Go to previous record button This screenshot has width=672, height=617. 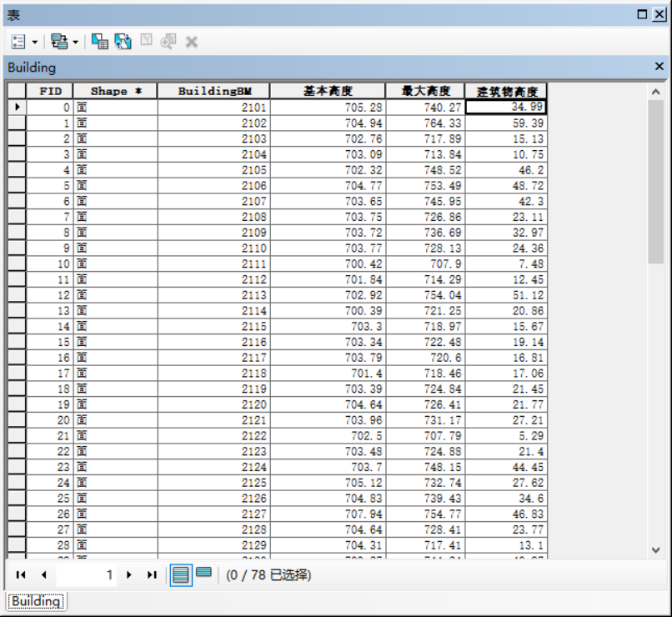43,574
